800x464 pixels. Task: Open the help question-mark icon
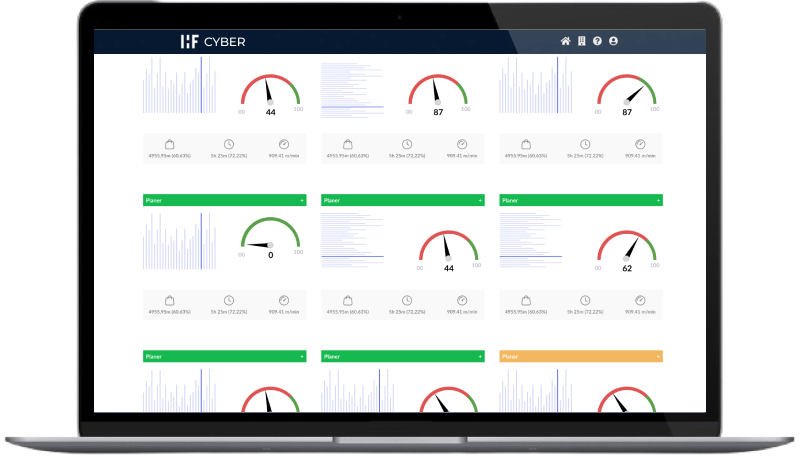coord(597,41)
